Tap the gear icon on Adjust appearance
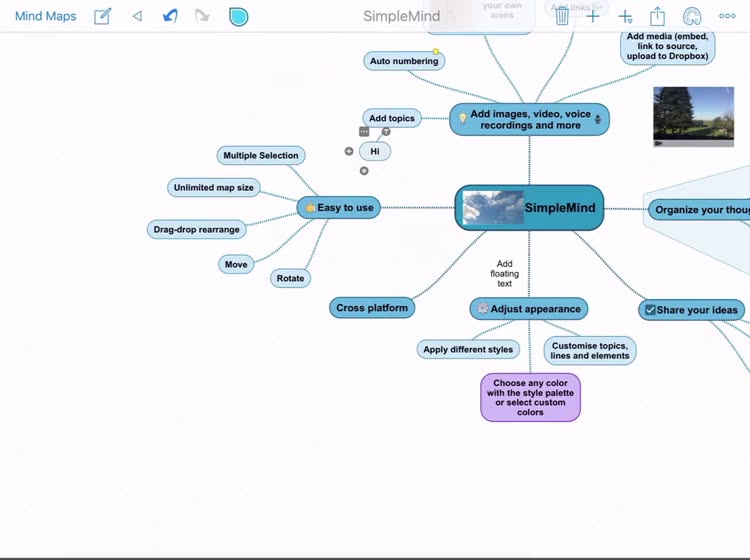Image resolution: width=750 pixels, height=560 pixels. click(x=483, y=308)
